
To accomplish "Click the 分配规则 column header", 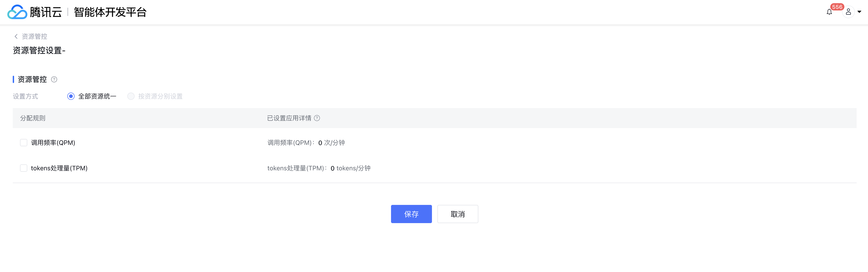I will 33,118.
